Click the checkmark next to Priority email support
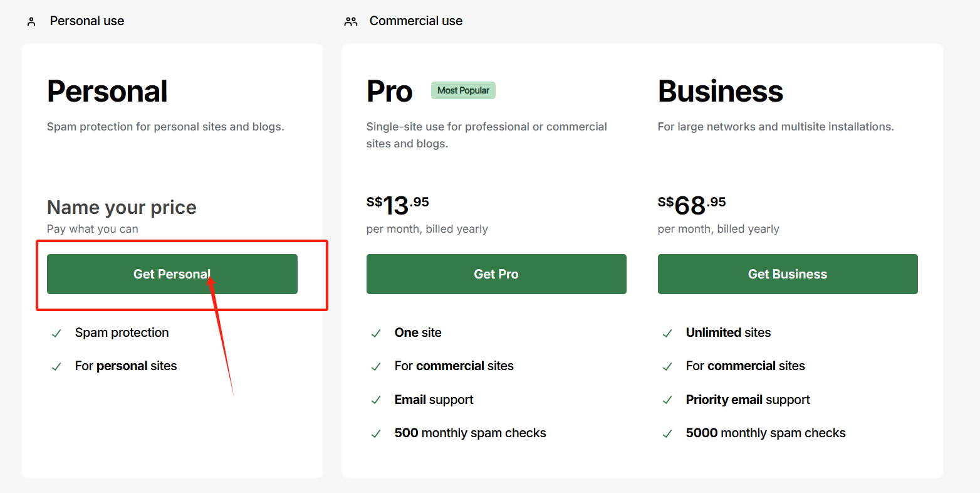The height and width of the screenshot is (493, 980). click(x=667, y=400)
